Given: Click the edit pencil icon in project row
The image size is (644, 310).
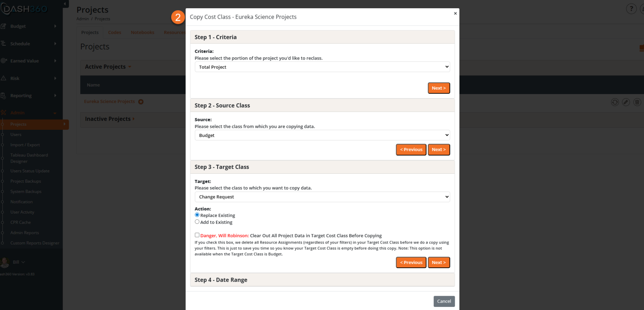Looking at the screenshot, I should pos(626,102).
